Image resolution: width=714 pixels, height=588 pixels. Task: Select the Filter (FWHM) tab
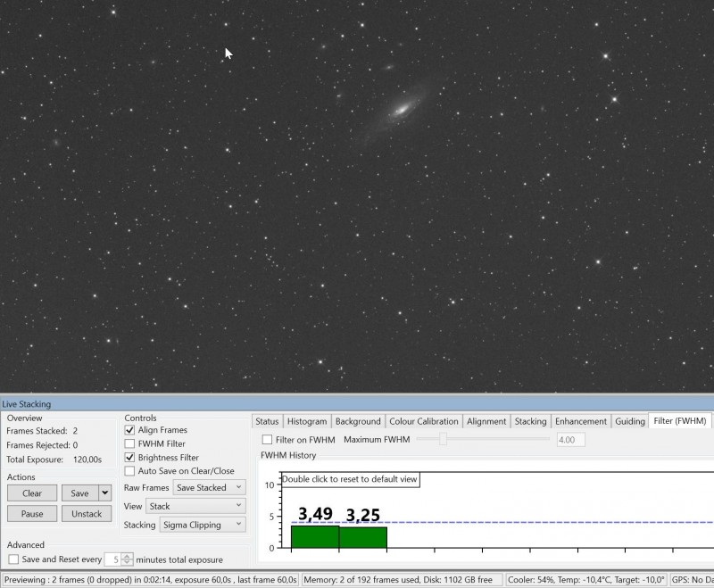[x=680, y=421]
